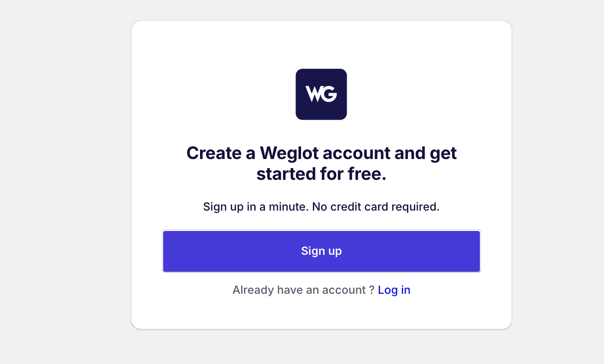Viewport: 604px width, 364px height.
Task: Click the dark navy square logo
Action: click(321, 94)
